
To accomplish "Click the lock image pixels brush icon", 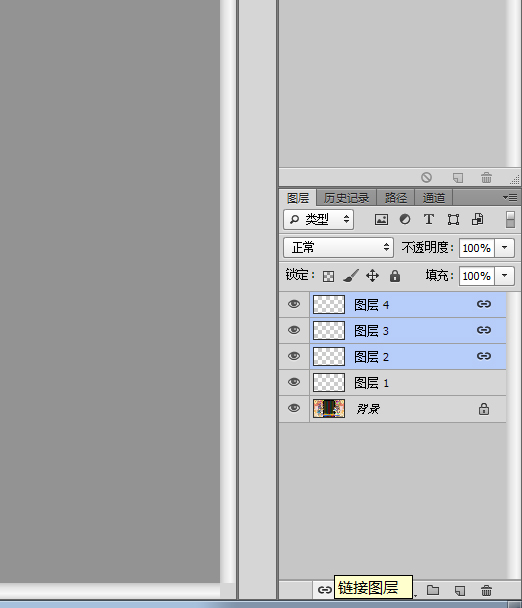I will (351, 276).
